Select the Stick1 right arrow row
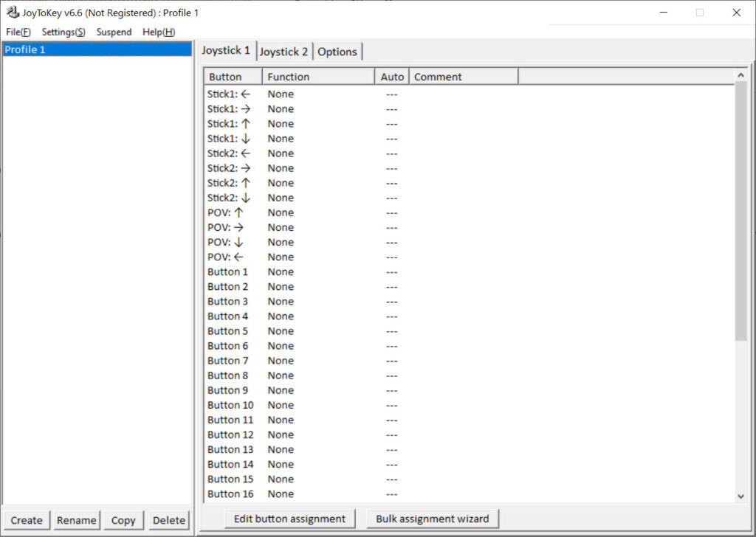Screen dimensions: 756x537 click(x=469, y=109)
